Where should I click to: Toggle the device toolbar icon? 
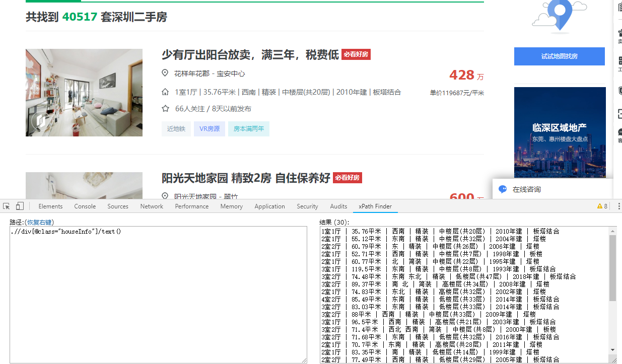(20, 206)
